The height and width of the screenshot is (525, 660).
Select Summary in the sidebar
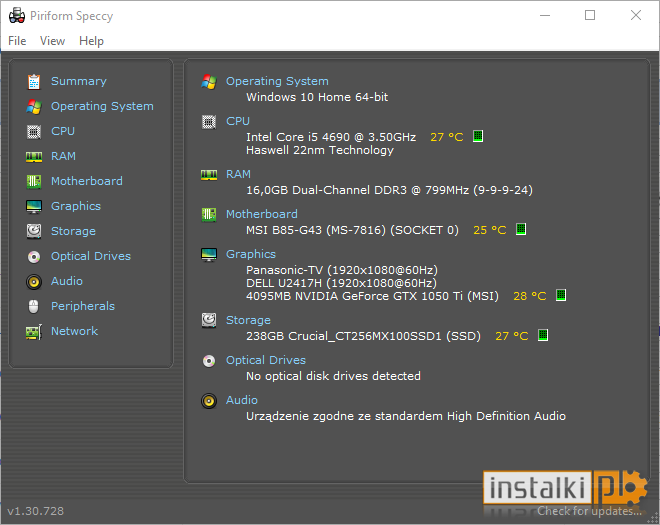tap(79, 81)
